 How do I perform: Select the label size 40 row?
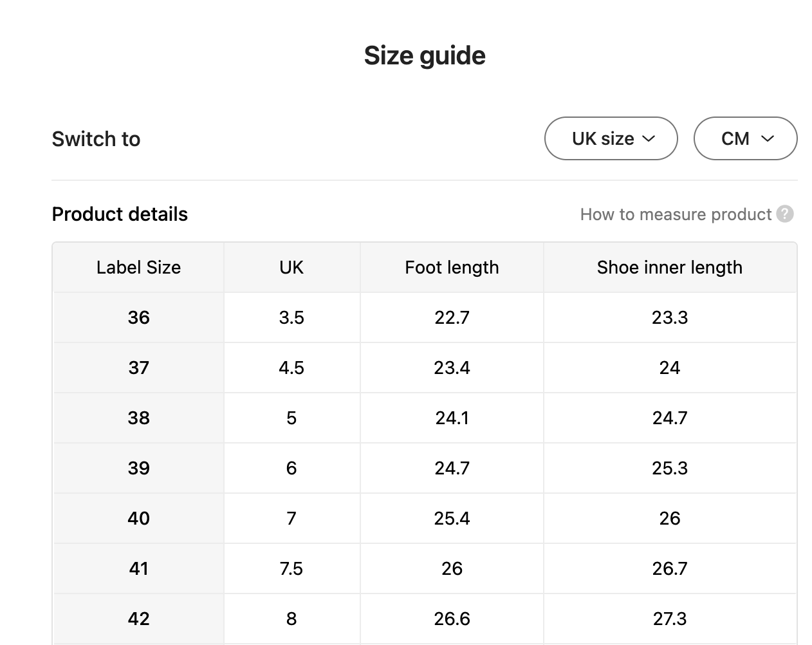[x=138, y=518]
